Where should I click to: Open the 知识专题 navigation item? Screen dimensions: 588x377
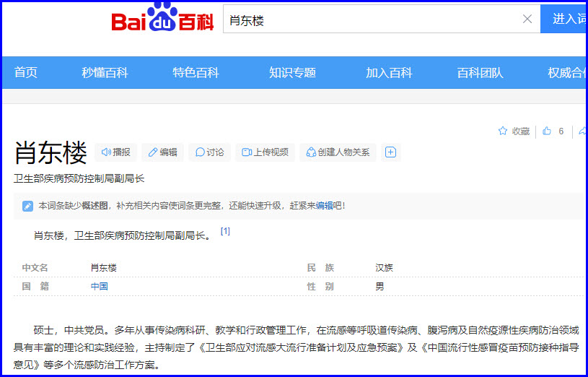pos(292,73)
